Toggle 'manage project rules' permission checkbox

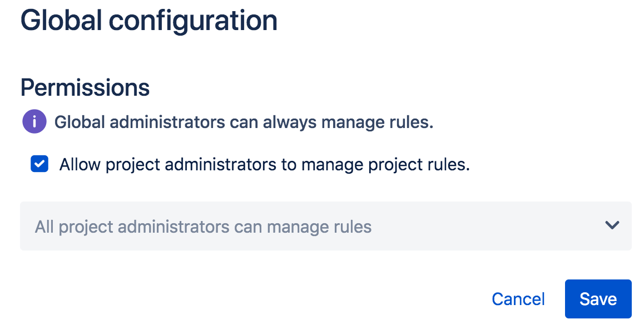click(x=39, y=164)
